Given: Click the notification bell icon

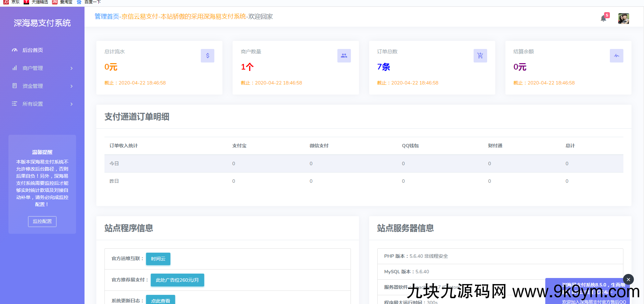Looking at the screenshot, I should tap(603, 18).
